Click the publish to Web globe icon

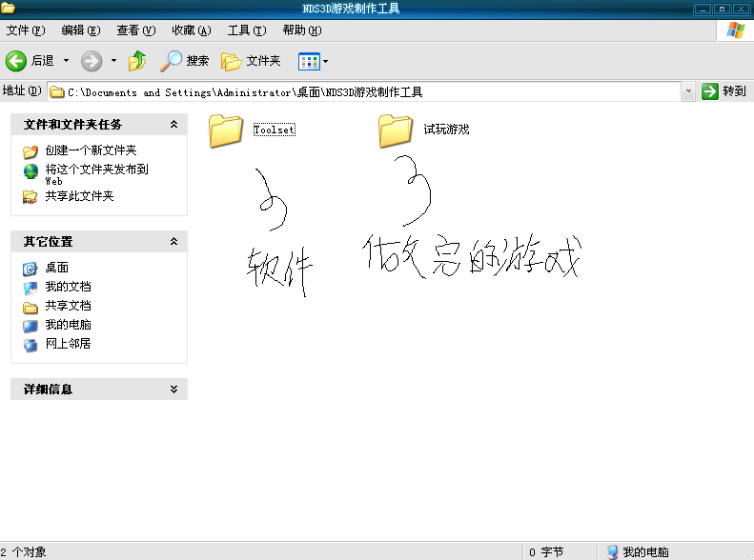31,171
